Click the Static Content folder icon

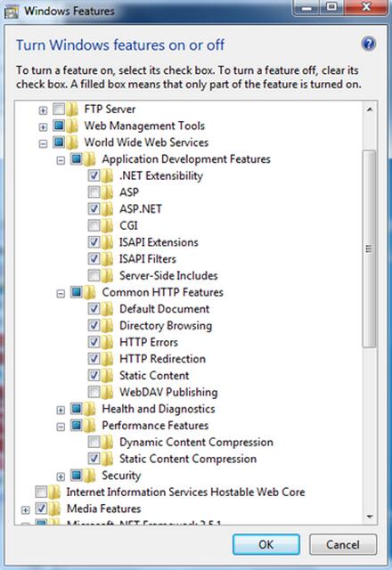[x=107, y=375]
